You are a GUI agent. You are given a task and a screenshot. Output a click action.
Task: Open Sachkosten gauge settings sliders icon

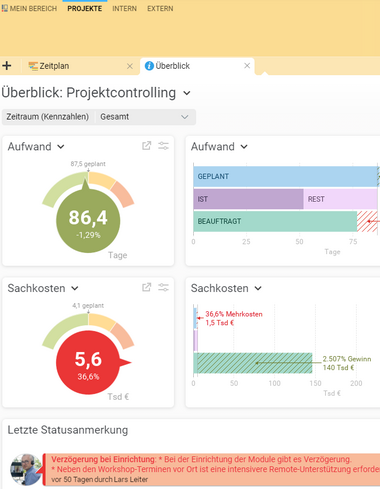[163, 287]
